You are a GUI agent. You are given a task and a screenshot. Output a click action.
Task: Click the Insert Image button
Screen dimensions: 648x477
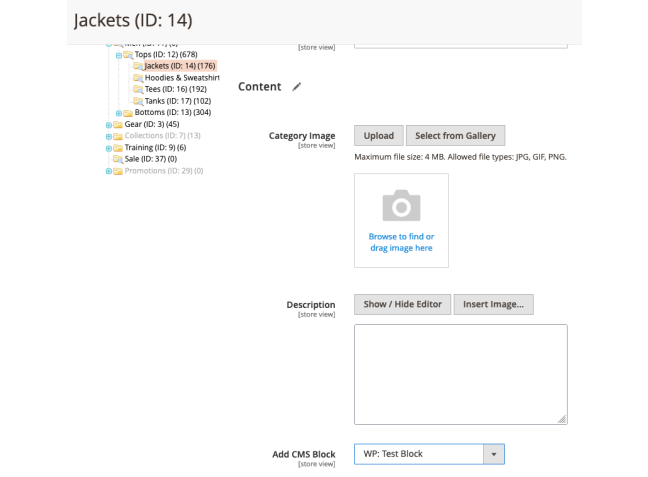pyautogui.click(x=493, y=304)
